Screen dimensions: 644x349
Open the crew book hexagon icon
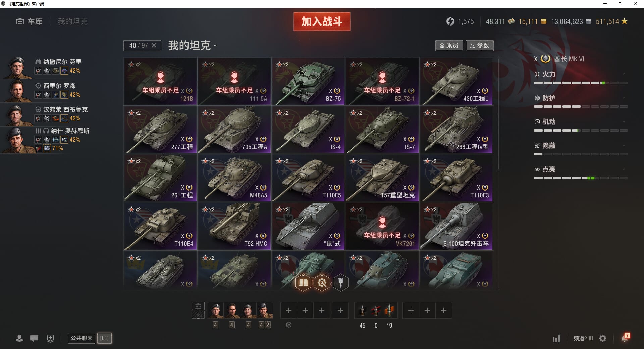[x=303, y=283]
